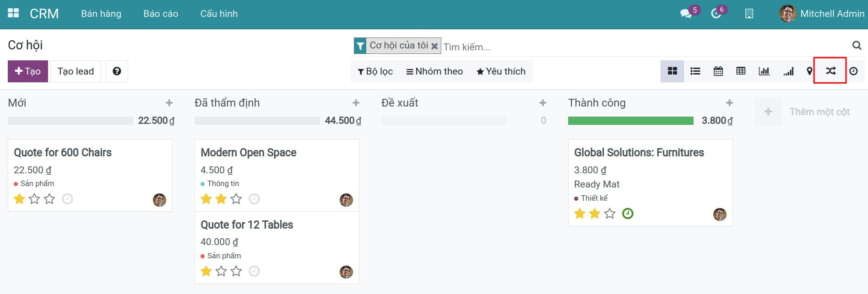
Task: Toggle second star on Quote for 12 Tables
Action: 221,271
